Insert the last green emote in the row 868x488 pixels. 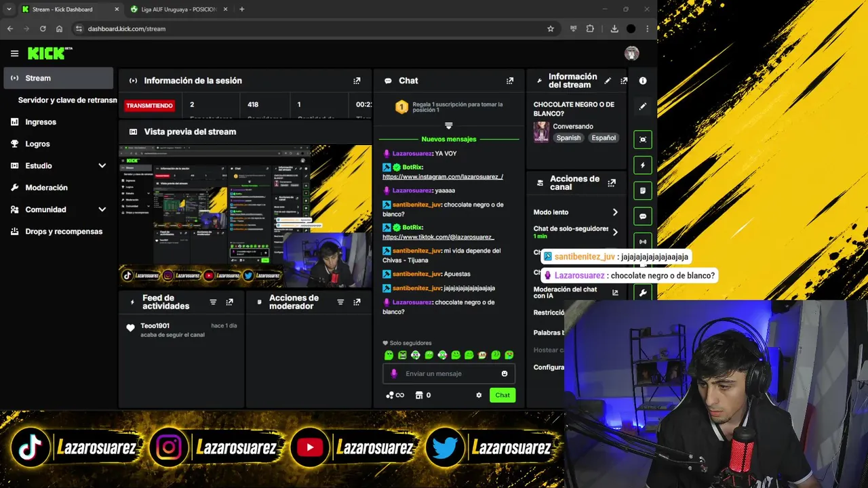coord(509,355)
